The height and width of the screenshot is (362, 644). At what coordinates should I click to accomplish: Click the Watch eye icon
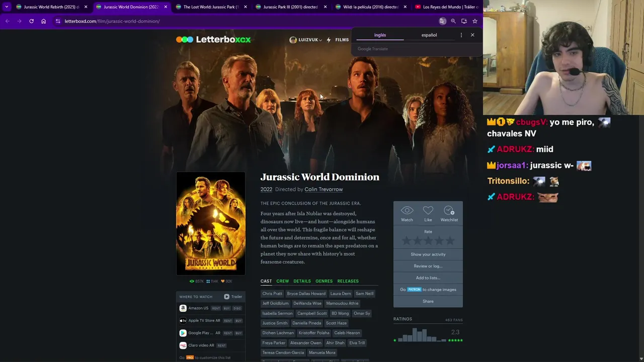pos(407,211)
